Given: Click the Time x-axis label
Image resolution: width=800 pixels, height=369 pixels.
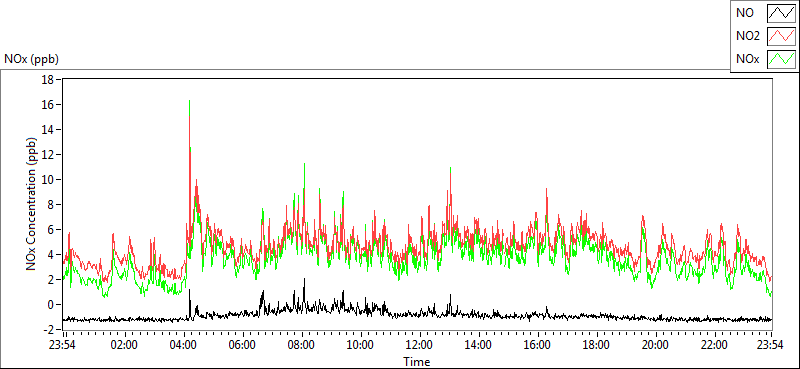Looking at the screenshot, I should coord(416,362).
